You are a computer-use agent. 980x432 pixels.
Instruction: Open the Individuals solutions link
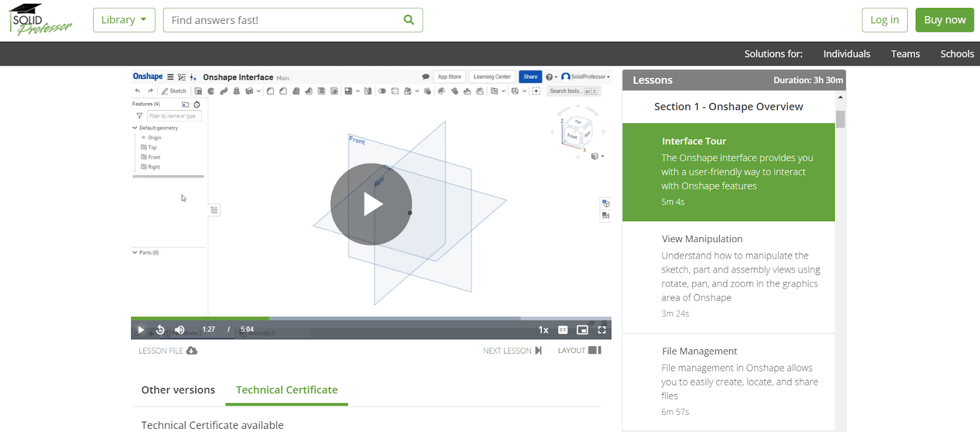(846, 54)
